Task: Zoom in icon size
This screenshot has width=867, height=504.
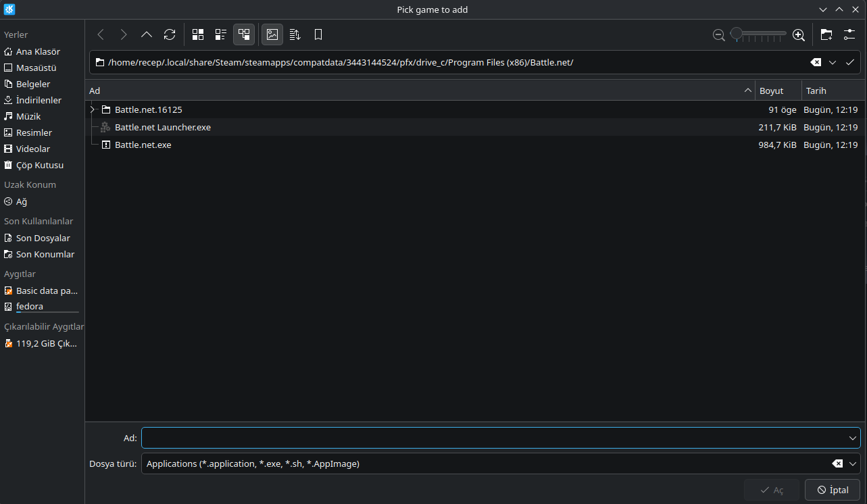Action: 799,34
